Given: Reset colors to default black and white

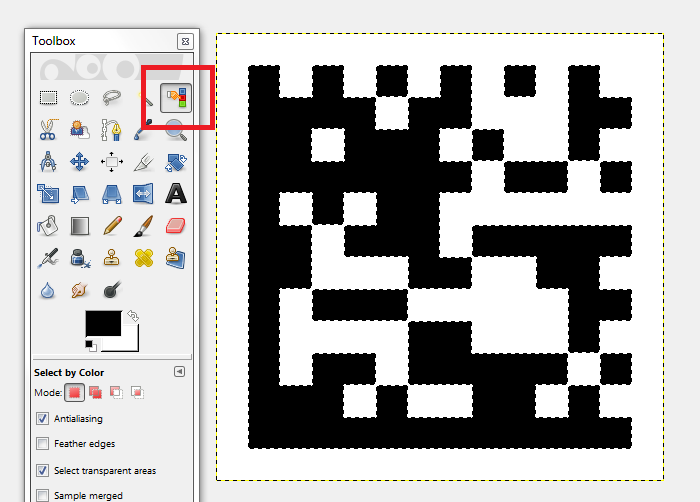Looking at the screenshot, I should (x=91, y=346).
